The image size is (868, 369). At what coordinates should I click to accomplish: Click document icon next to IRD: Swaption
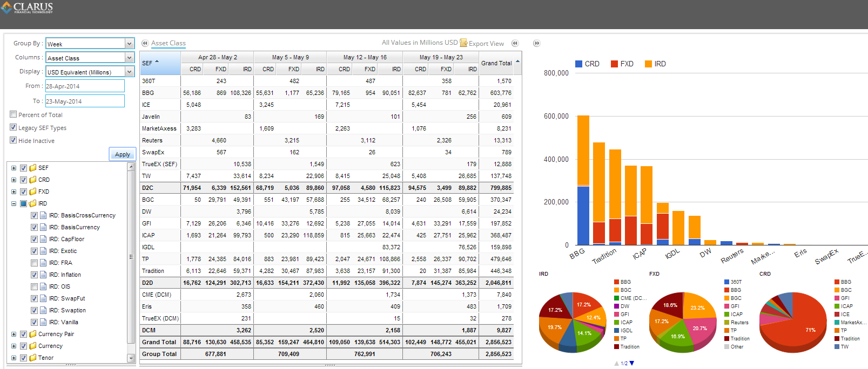(44, 310)
